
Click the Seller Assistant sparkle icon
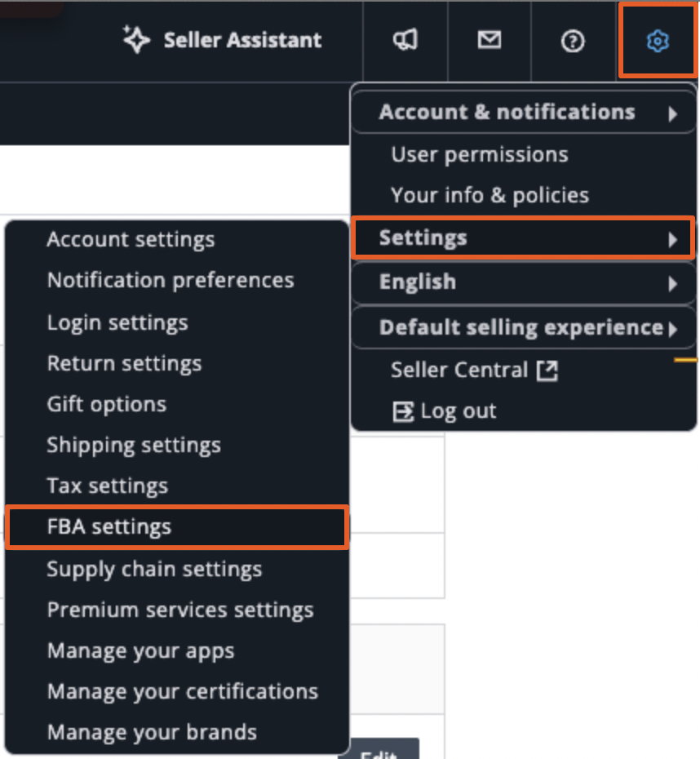(135, 39)
